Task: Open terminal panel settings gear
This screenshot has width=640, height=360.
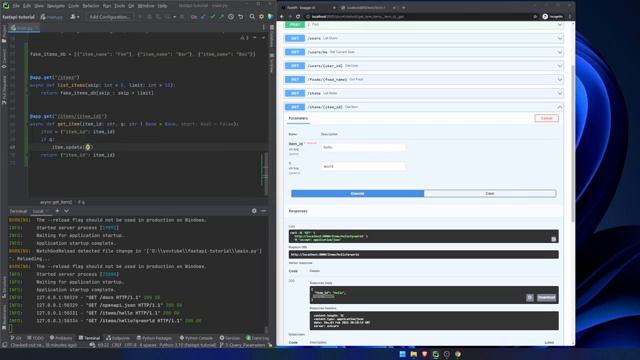Action: pos(254,211)
